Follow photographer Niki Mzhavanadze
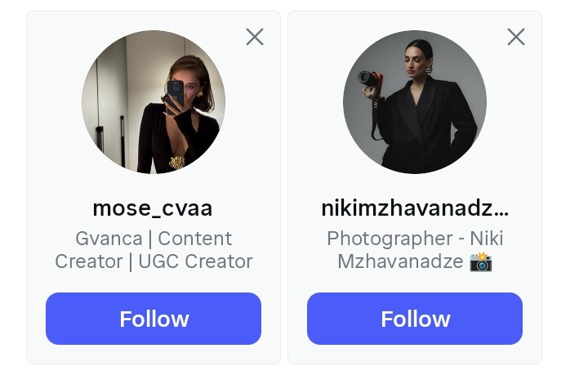The width and height of the screenshot is (588, 384). click(415, 319)
